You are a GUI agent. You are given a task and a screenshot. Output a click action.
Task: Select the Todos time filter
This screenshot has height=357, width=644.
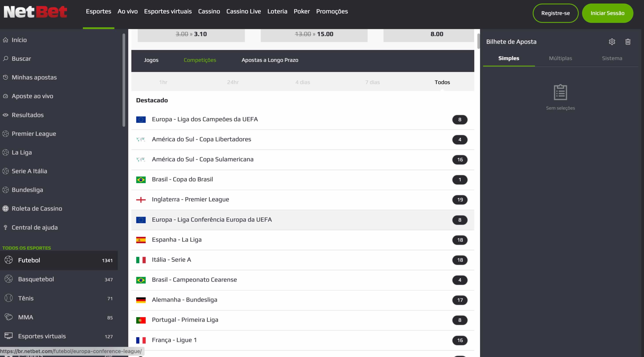pos(442,82)
